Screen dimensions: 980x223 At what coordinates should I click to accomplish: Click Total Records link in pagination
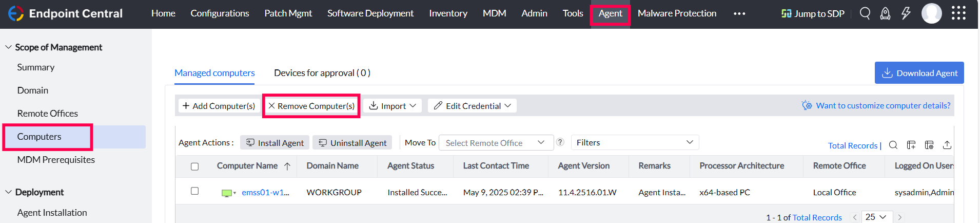click(x=817, y=217)
